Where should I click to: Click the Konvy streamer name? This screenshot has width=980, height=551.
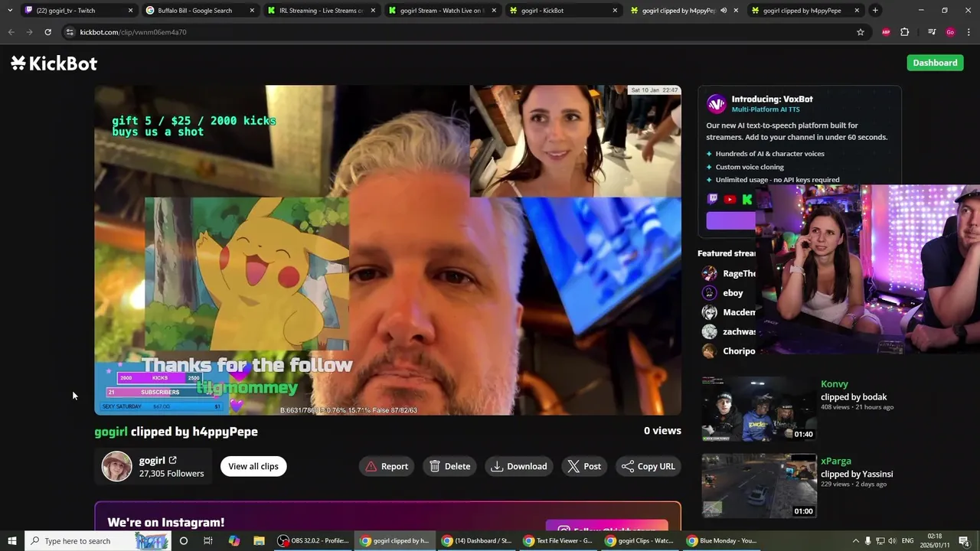835,384
